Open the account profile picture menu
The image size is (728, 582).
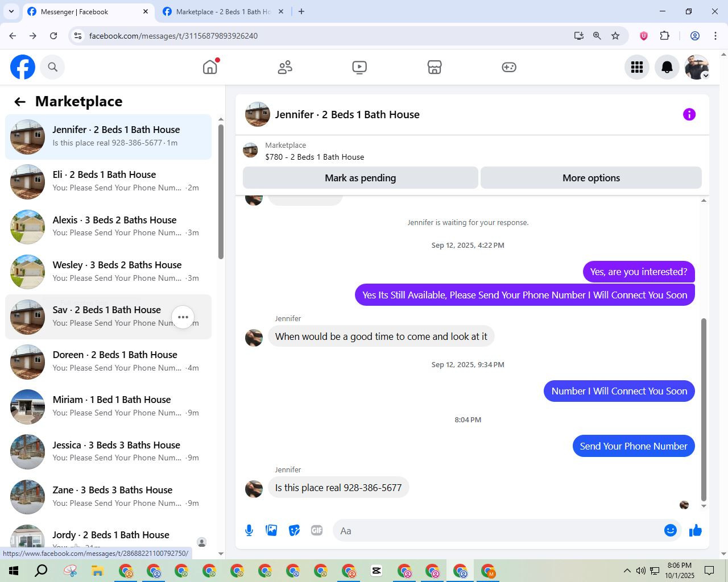tap(697, 67)
